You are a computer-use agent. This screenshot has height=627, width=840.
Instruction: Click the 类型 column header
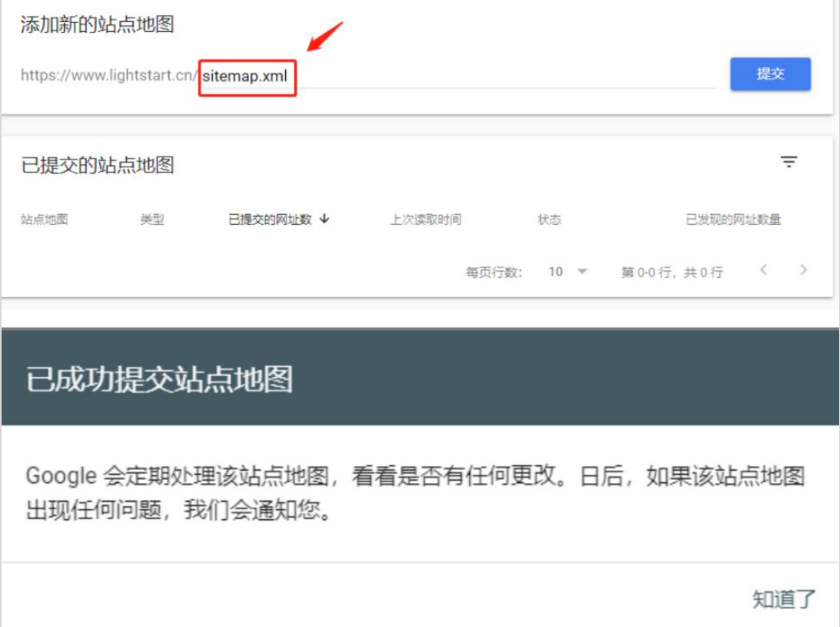pyautogui.click(x=152, y=219)
